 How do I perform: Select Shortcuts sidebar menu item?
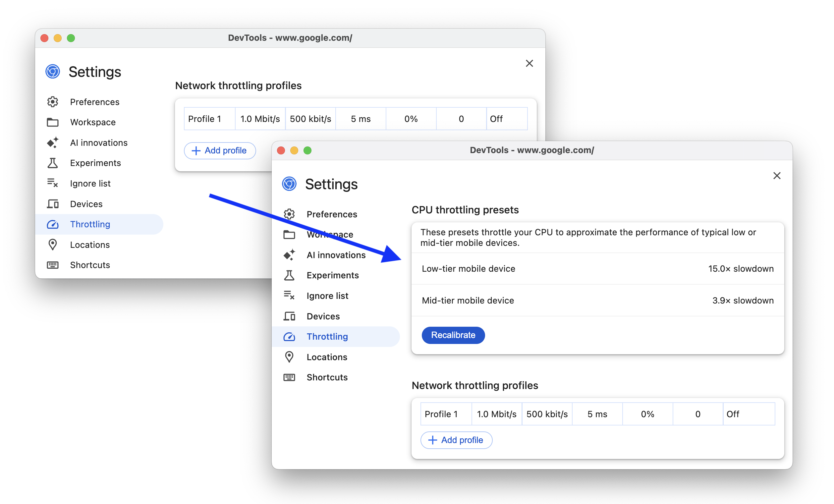pos(327,377)
